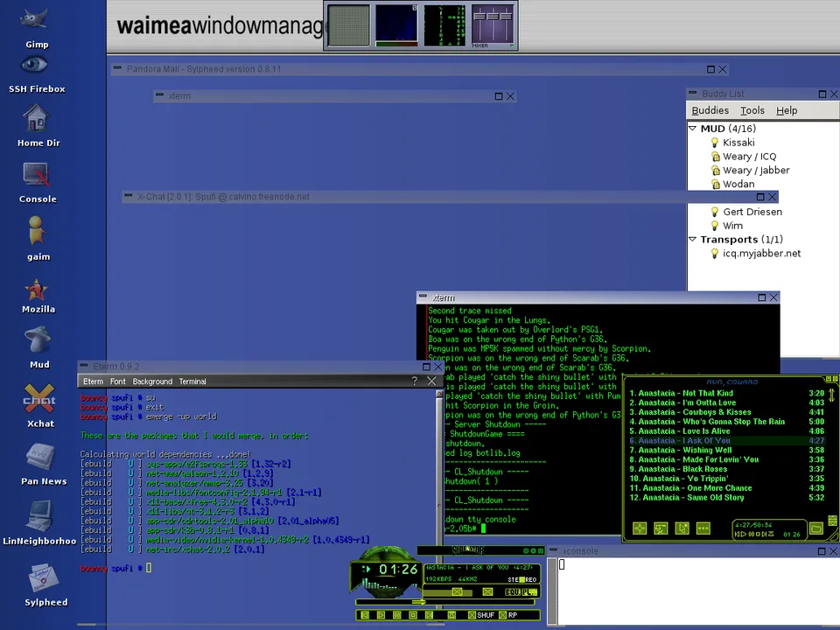Click the add files button in playlist

(x=640, y=528)
